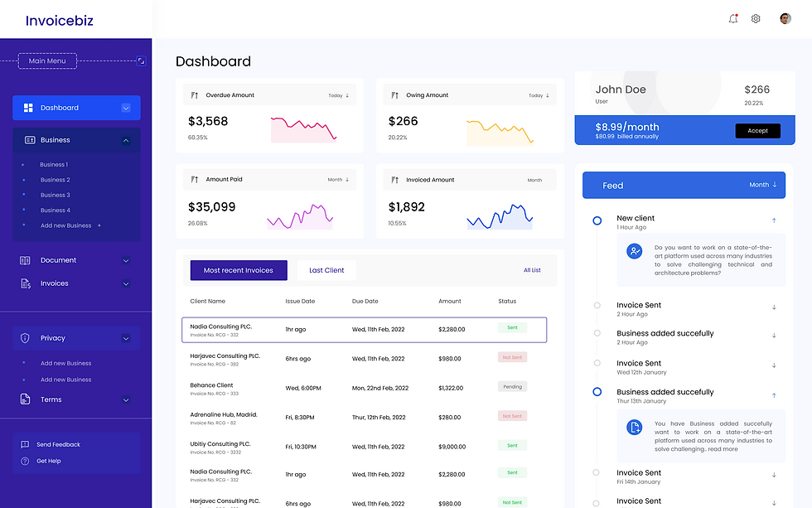Click the Overdue Amount pink sparkline chart
This screenshot has width=812, height=508.
click(x=303, y=129)
